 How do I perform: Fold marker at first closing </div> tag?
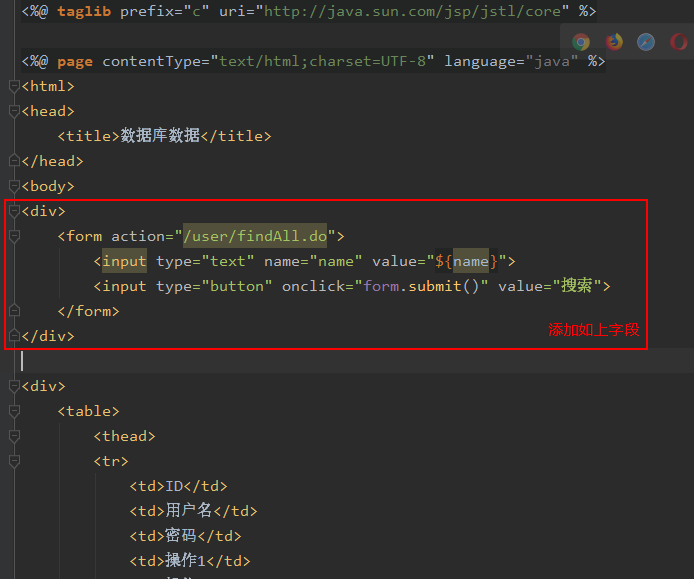14,336
